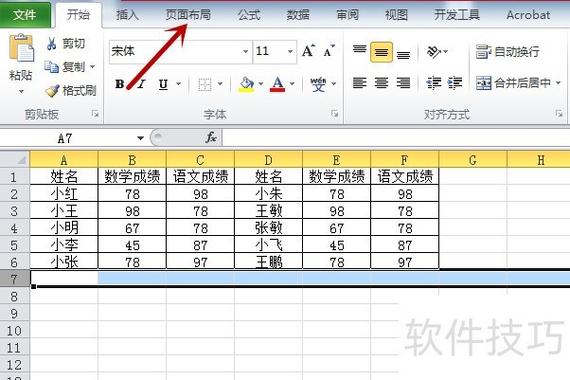
Task: Align text left
Action: pos(360,83)
